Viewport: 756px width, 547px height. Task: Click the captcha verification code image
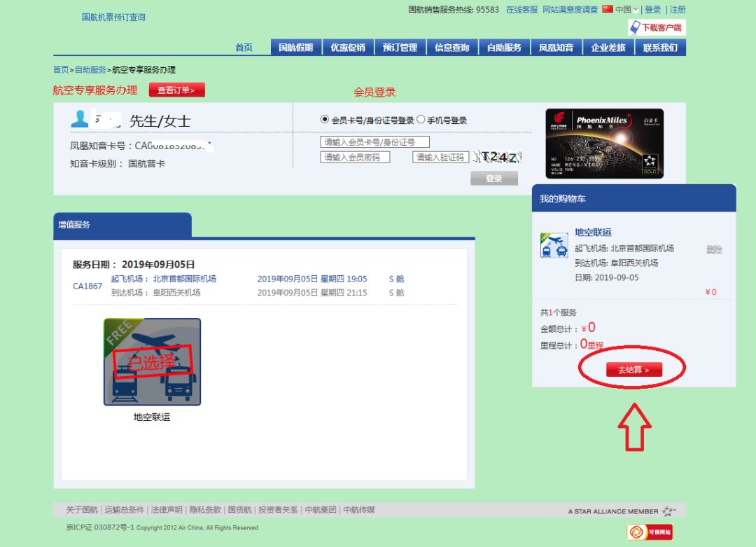point(498,156)
